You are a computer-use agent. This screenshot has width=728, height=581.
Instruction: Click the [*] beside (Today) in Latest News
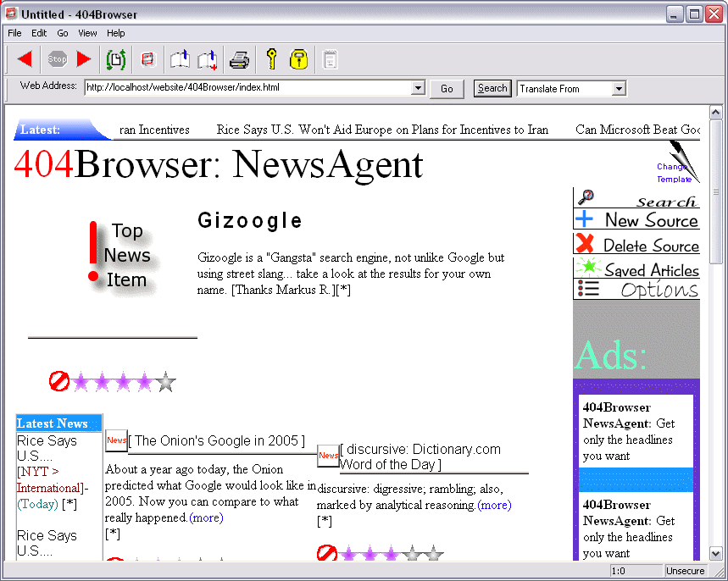pyautogui.click(x=69, y=504)
